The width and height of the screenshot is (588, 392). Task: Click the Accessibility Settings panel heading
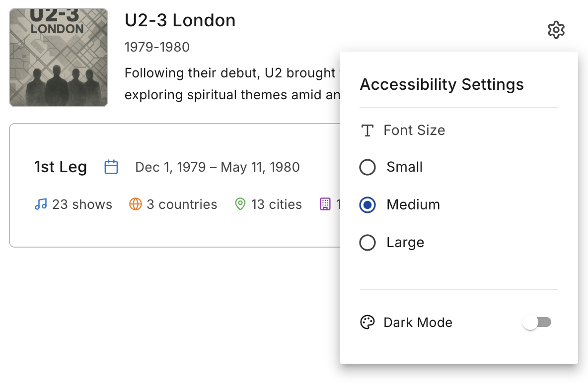(441, 84)
